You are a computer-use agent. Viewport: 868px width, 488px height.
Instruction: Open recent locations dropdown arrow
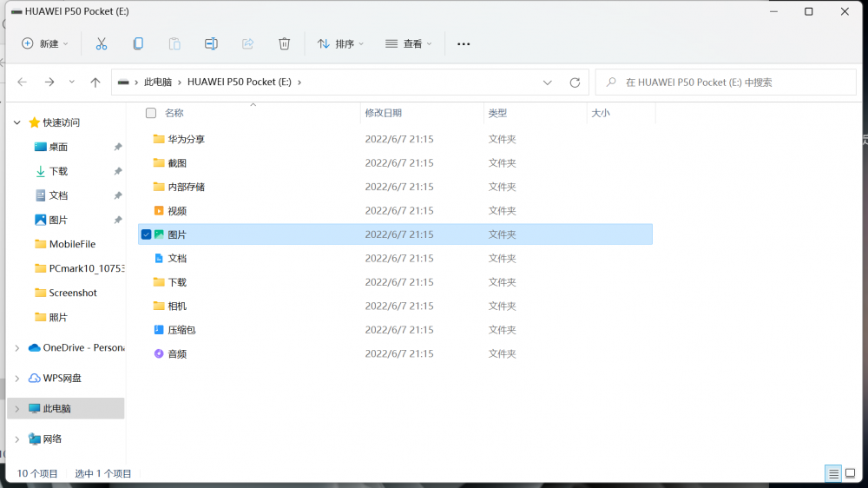[x=72, y=82]
